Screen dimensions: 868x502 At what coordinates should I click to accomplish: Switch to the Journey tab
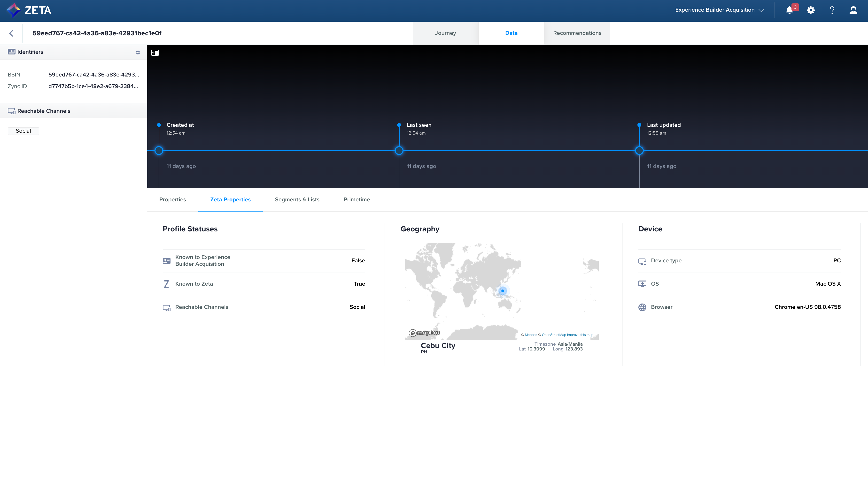[x=445, y=33]
